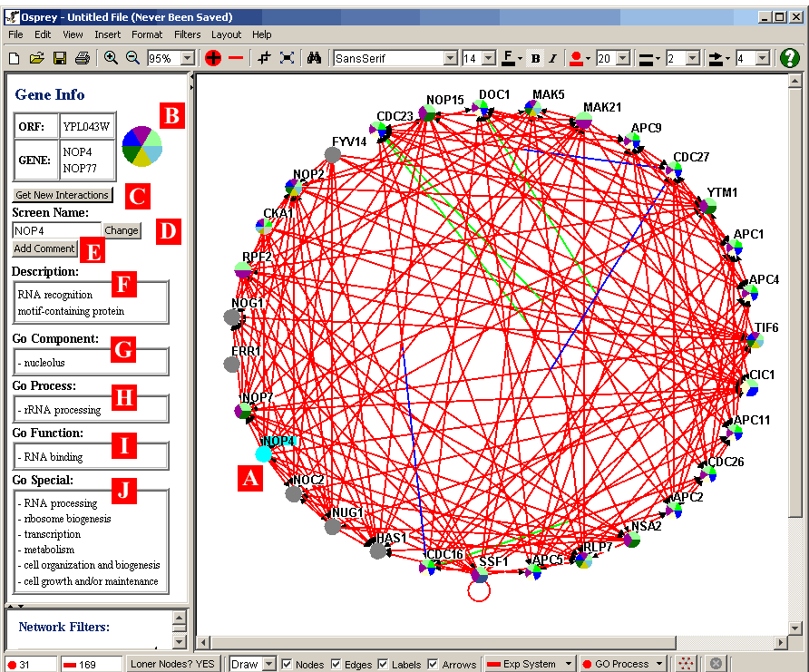Open the SansSerif font dropdown
This screenshot has width=809, height=672.
[450, 58]
